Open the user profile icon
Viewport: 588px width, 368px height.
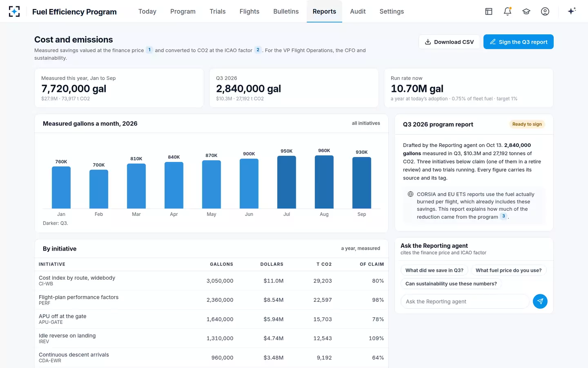[x=545, y=11]
